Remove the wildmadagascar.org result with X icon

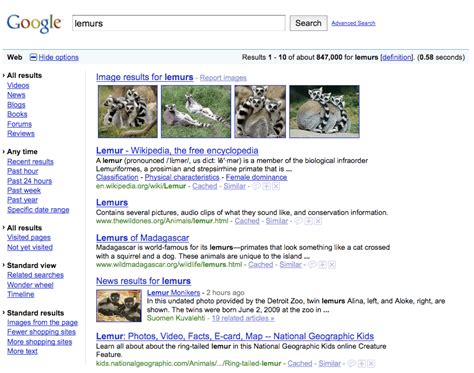[332, 265]
